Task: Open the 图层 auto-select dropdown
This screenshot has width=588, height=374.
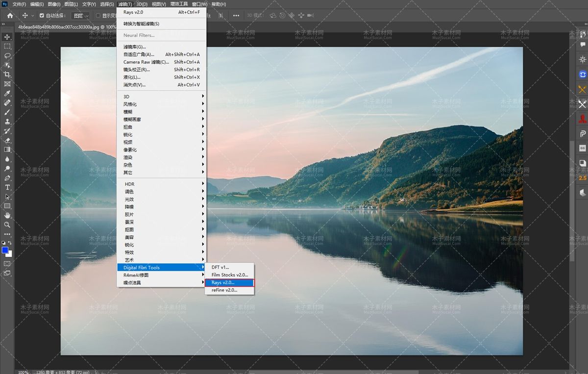Action: pos(80,16)
